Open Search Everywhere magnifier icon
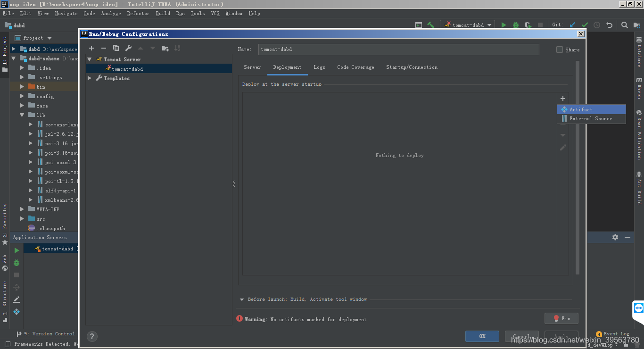The height and width of the screenshot is (349, 644). pos(624,25)
